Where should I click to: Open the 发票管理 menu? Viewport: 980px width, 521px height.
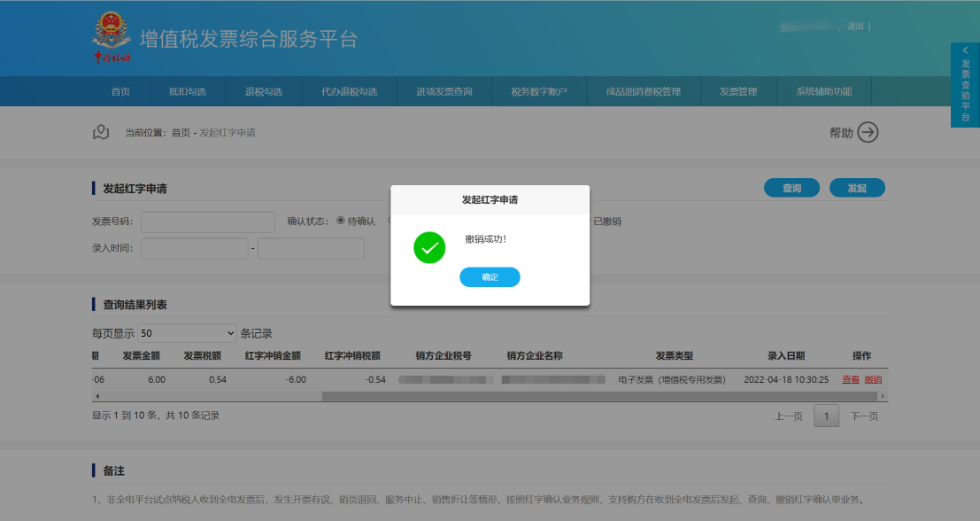point(738,92)
